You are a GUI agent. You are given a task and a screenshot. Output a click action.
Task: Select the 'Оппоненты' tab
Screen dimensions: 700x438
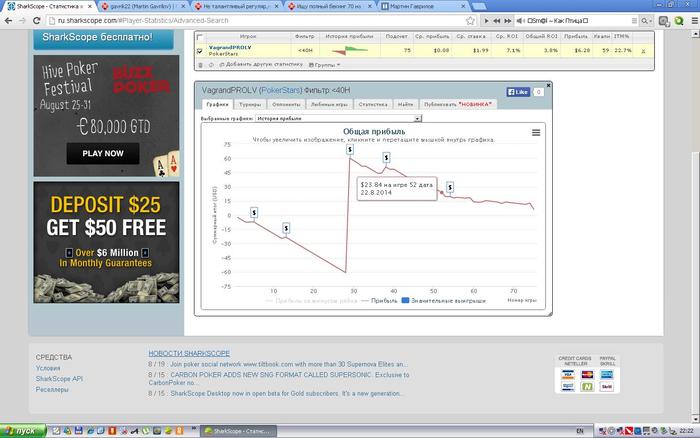tap(286, 104)
